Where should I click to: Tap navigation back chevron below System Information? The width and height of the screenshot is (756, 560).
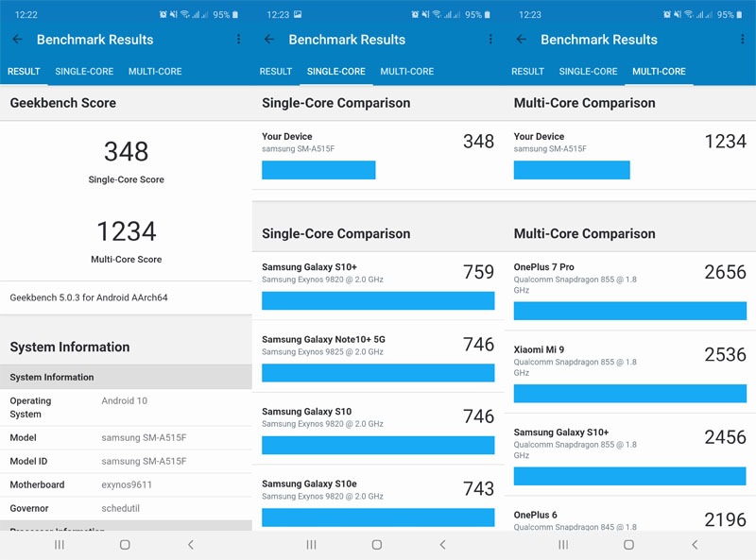pos(191,545)
